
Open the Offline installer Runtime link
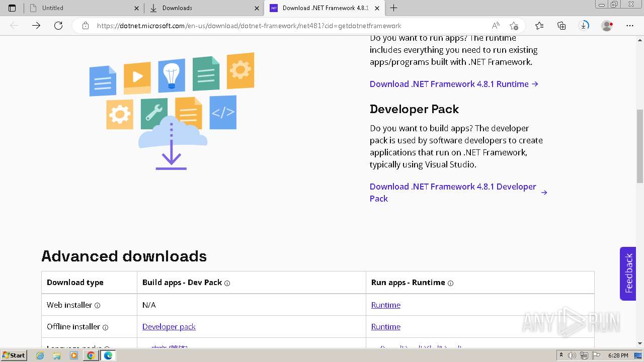(x=386, y=326)
